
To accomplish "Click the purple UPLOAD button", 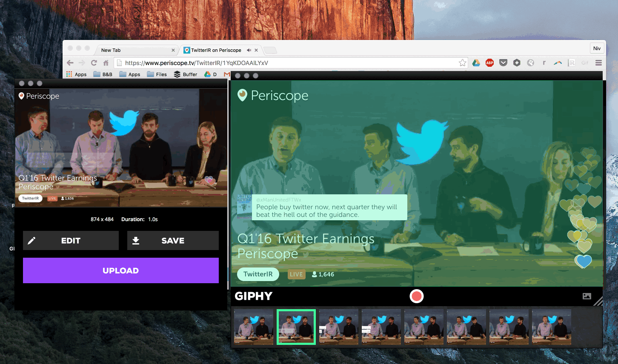I will click(x=121, y=270).
